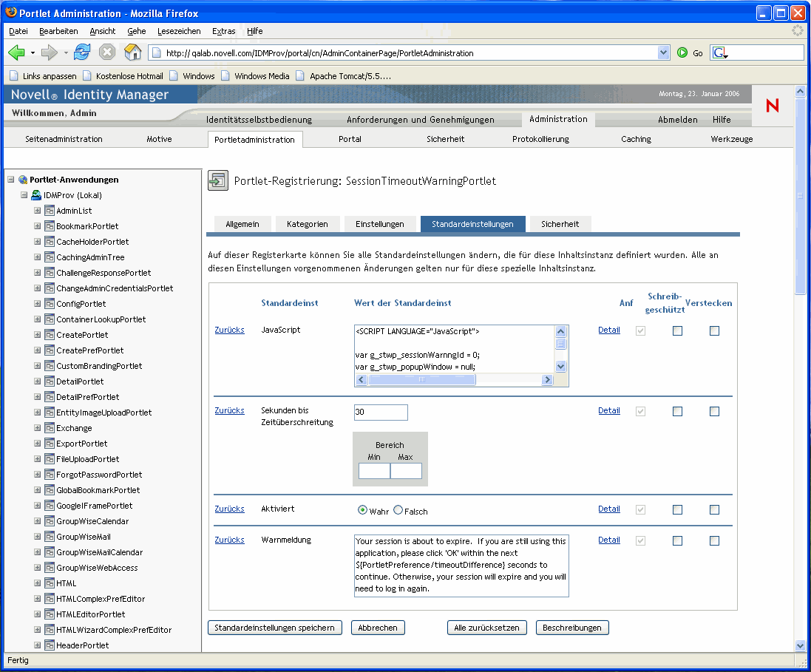Open the Back button history dropdown arrow
Image resolution: width=811 pixels, height=672 pixels.
tap(33, 52)
